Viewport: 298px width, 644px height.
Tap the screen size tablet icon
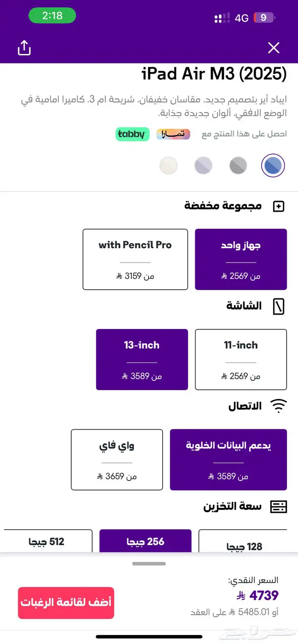point(278,306)
